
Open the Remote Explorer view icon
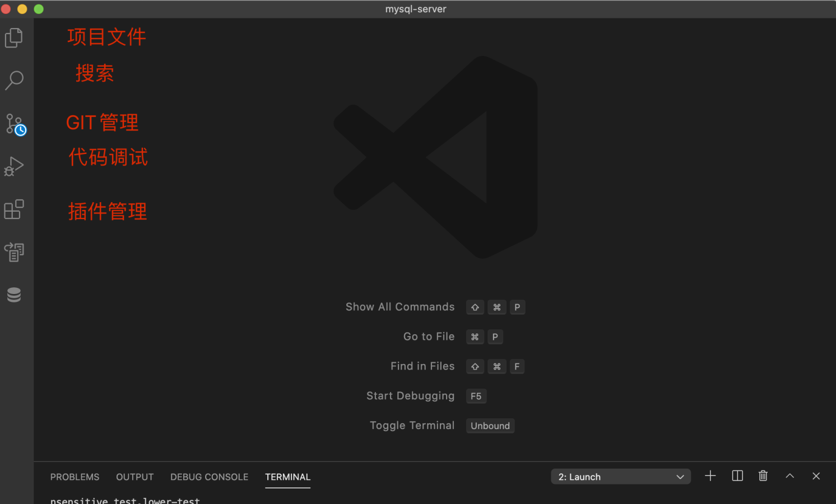coord(14,252)
